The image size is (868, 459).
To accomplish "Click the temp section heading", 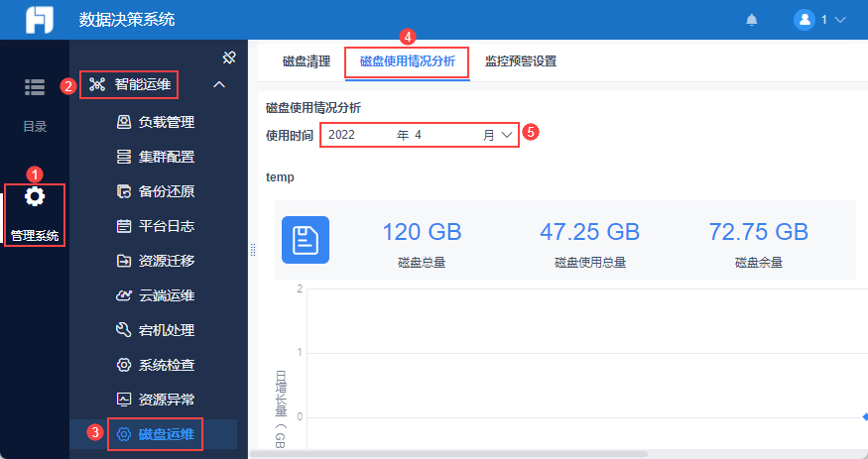I will pos(280,177).
